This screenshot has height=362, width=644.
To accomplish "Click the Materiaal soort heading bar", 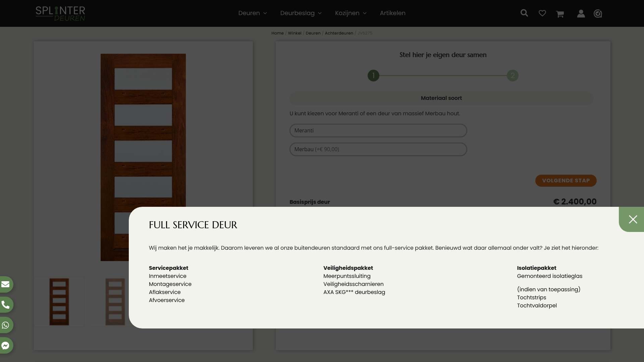I will [441, 98].
